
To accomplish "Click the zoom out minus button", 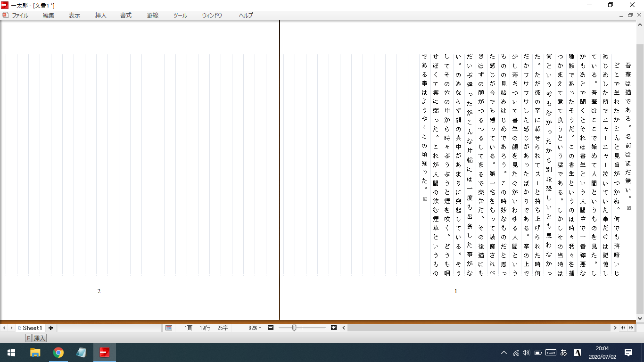I will point(271,328).
